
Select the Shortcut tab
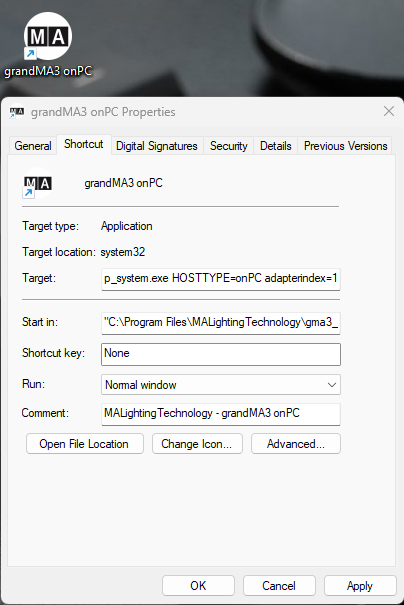click(x=84, y=144)
